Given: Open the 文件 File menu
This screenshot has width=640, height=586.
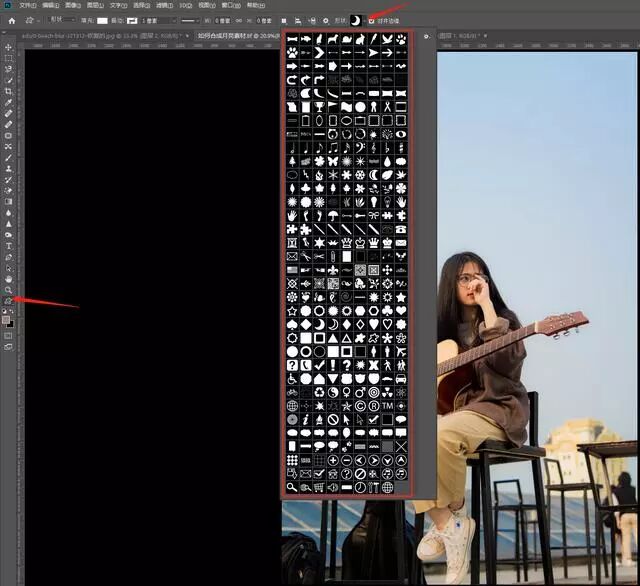Looking at the screenshot, I should coord(28,6).
